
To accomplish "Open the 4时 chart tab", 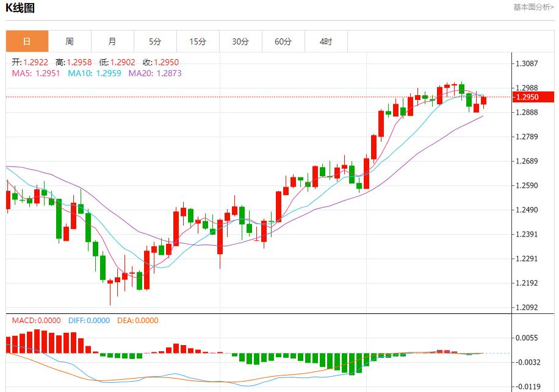I will [326, 41].
